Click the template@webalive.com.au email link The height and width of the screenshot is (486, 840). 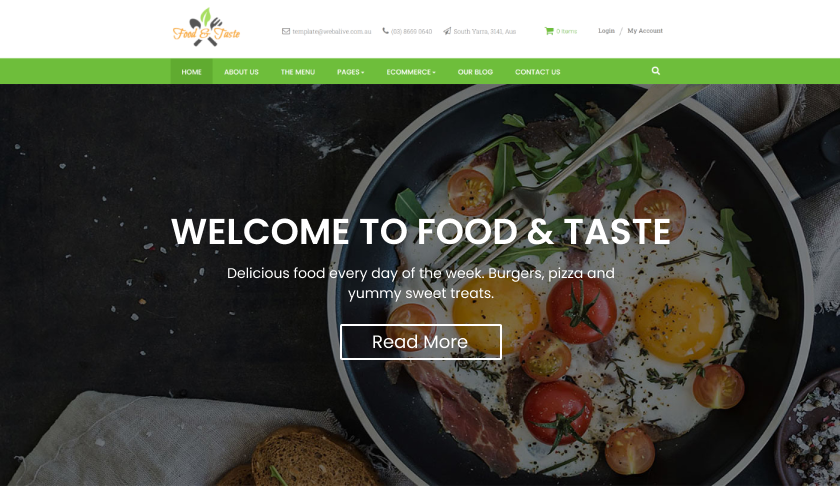pos(332,32)
